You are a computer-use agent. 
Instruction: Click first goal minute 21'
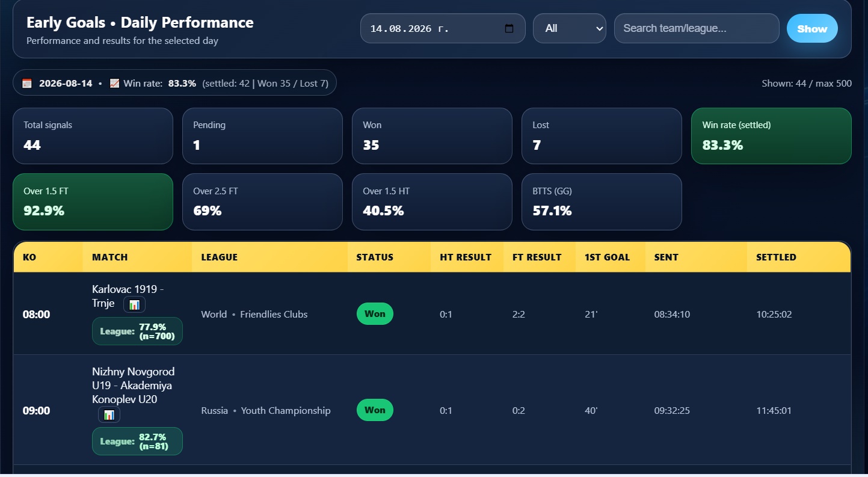(591, 314)
